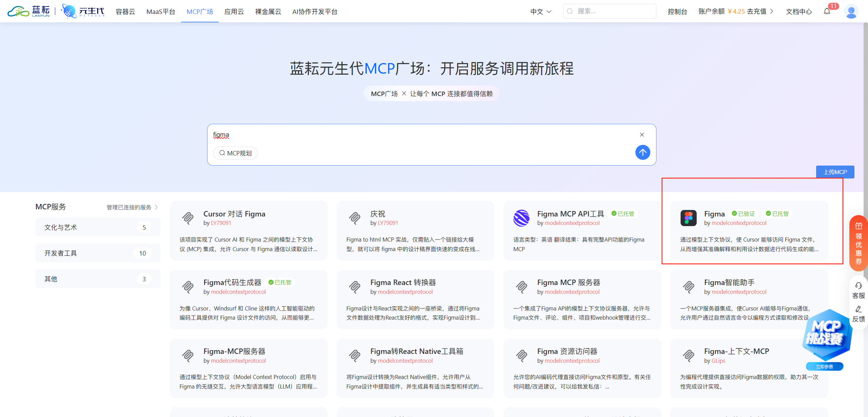
Task: Click the MCP规划 chip
Action: [235, 153]
